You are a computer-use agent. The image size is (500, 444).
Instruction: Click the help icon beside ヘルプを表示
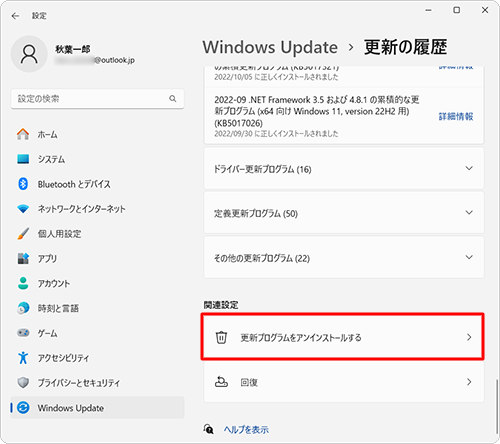(209, 429)
